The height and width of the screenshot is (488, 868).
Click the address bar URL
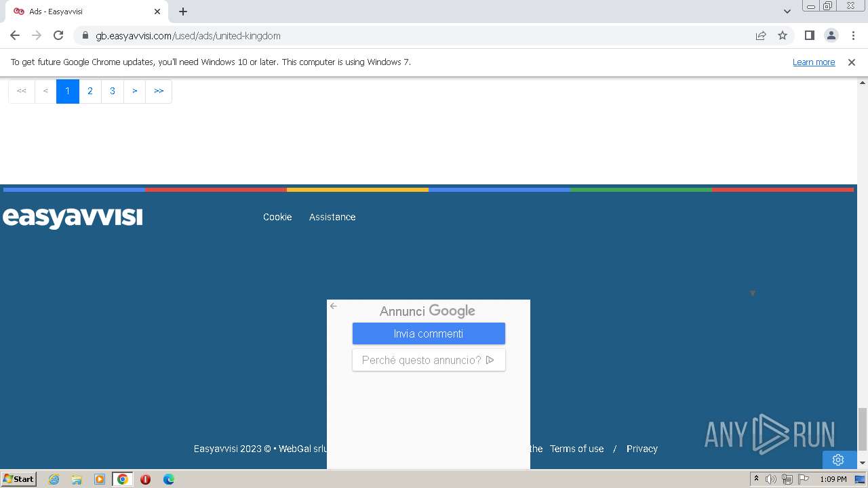pos(188,35)
